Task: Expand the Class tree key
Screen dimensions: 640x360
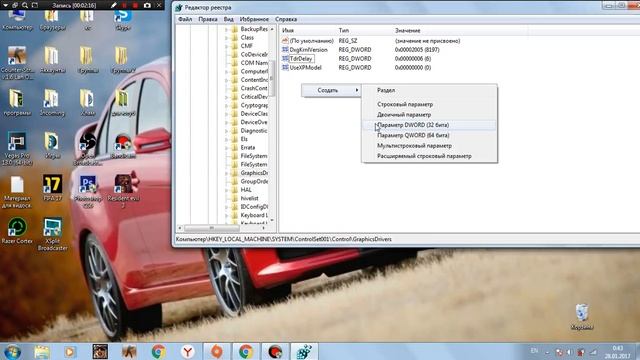Action: 227,38
